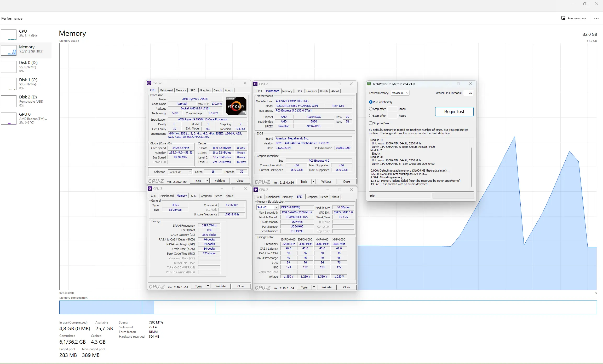
Task: Select Disk 1 (C:) graph icon
Action: click(x=9, y=84)
